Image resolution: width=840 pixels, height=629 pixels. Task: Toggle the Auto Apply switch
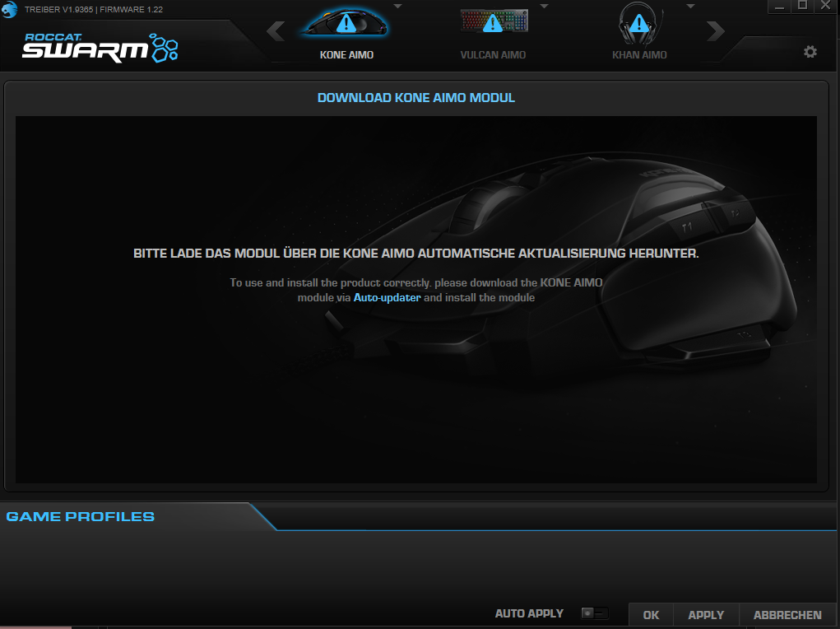(595, 613)
